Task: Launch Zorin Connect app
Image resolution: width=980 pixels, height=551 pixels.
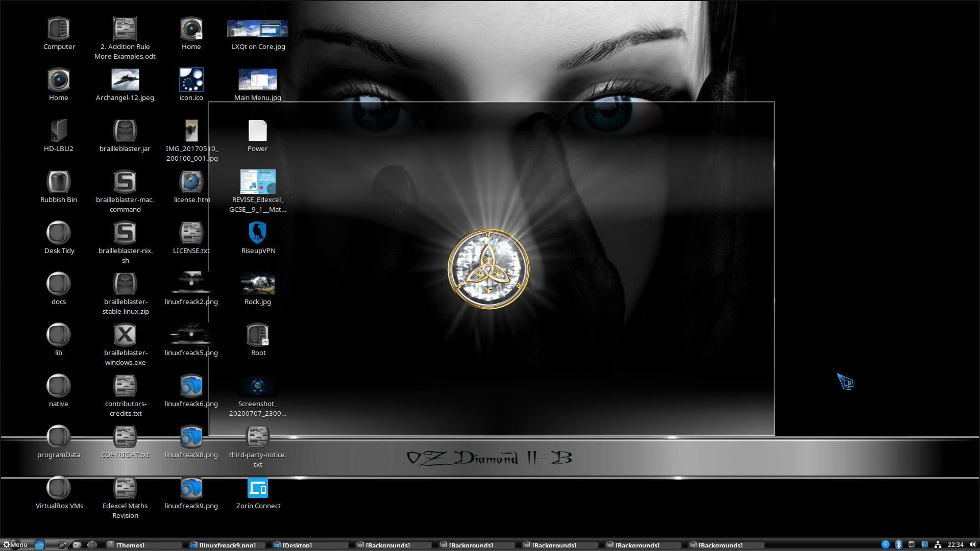Action: pyautogui.click(x=258, y=487)
